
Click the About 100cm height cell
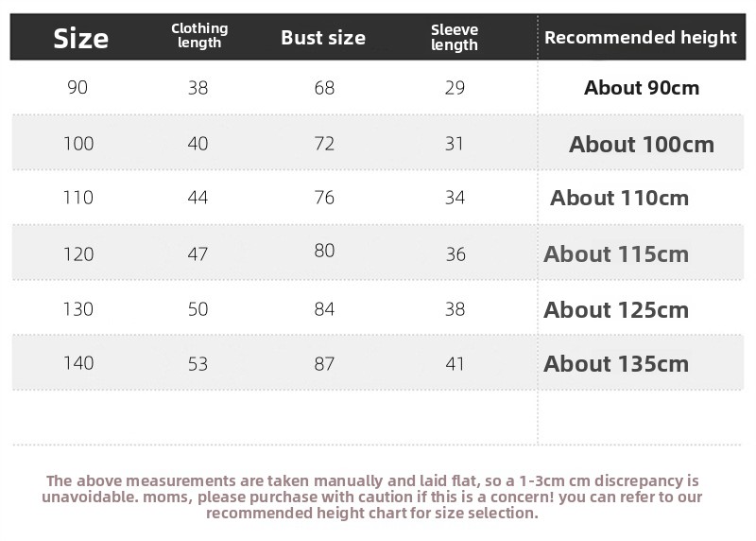pyautogui.click(x=642, y=145)
